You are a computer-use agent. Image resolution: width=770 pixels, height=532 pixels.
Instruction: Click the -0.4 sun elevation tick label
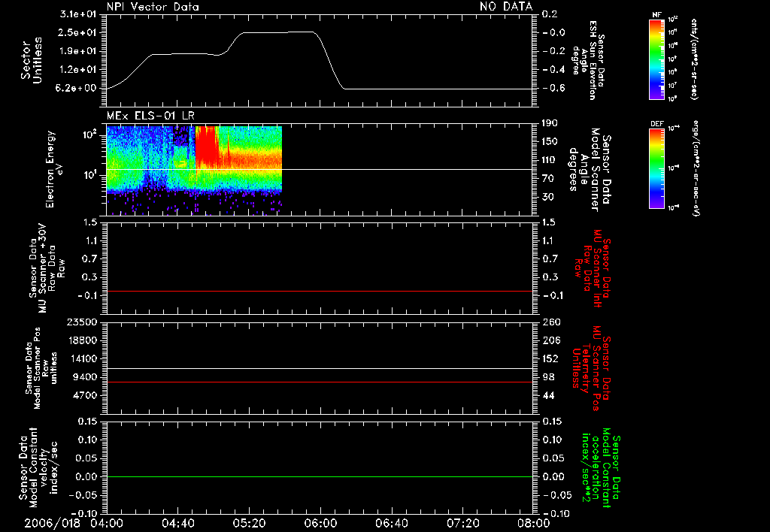(553, 70)
